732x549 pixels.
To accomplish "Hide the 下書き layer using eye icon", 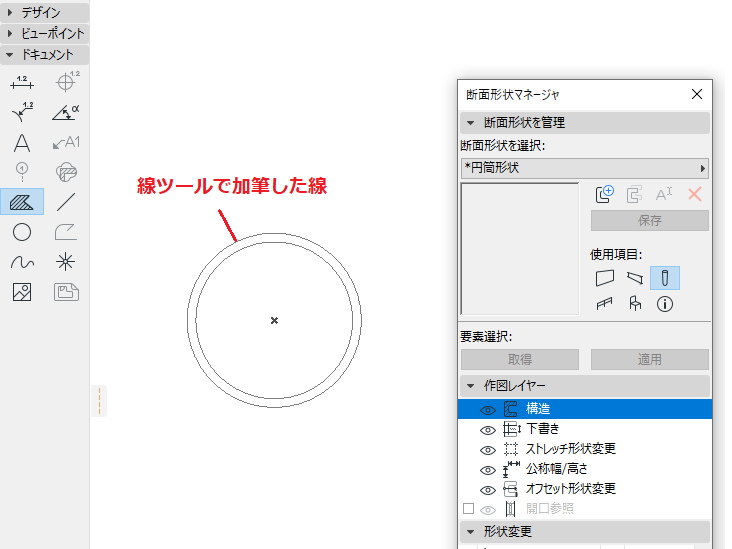I will pyautogui.click(x=488, y=430).
